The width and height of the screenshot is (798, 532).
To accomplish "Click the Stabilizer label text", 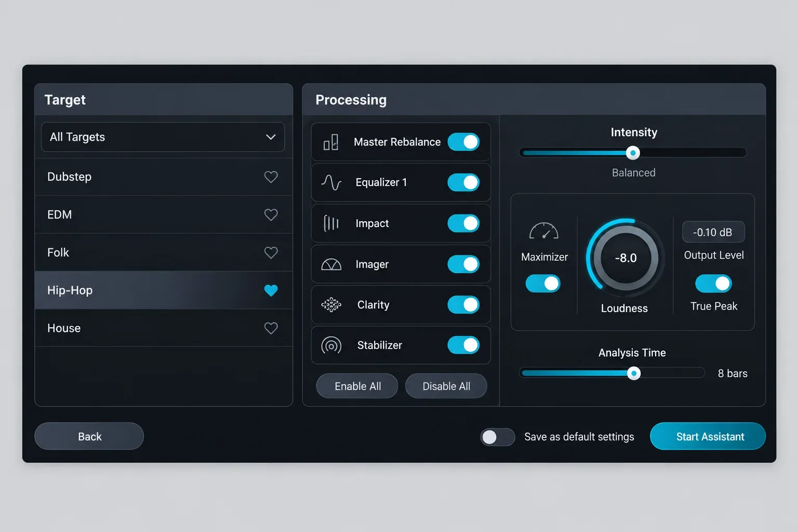I will (x=380, y=345).
